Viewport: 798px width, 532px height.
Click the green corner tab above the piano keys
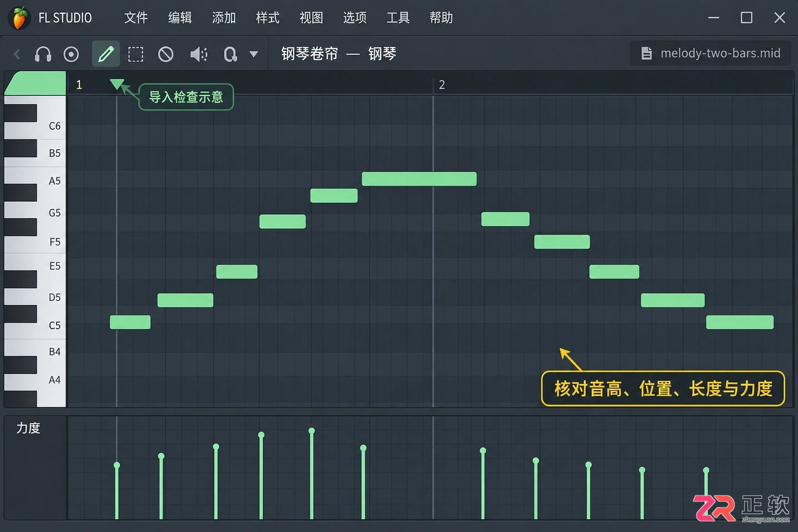pos(35,83)
